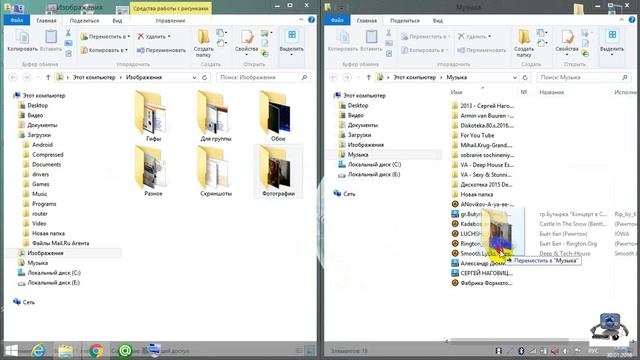The image size is (640, 360).
Task: Collapse the ribbon in the Изображения window
Action: [301, 20]
